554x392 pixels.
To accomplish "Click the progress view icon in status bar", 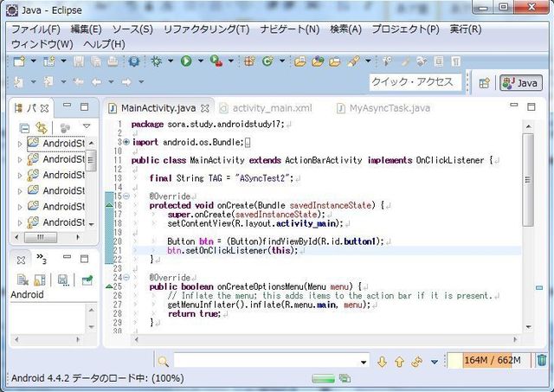I will click(345, 378).
